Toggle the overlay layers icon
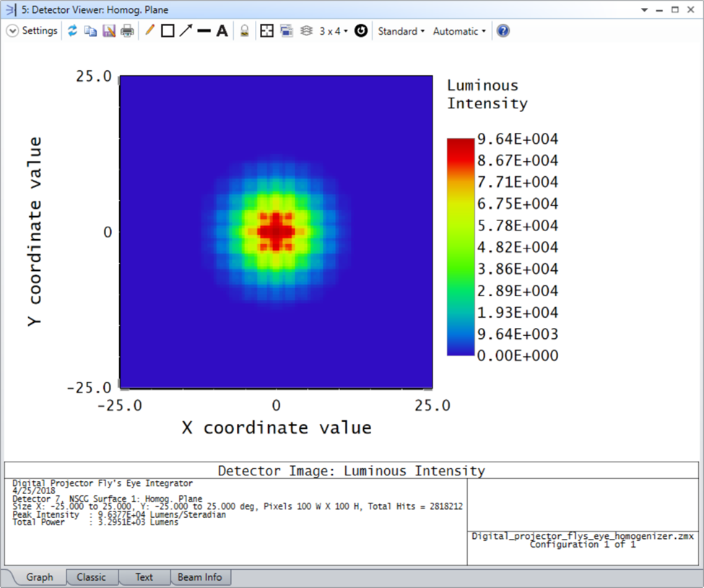704x588 pixels. pyautogui.click(x=306, y=30)
